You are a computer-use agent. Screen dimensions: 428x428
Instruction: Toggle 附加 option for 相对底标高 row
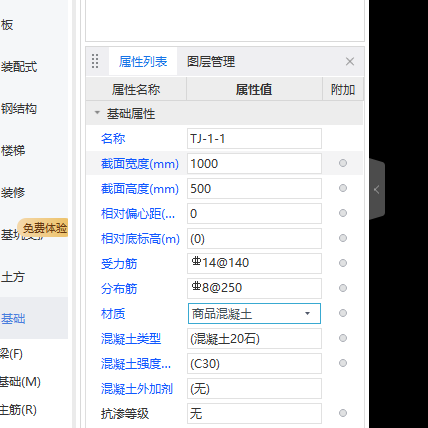coord(343,238)
